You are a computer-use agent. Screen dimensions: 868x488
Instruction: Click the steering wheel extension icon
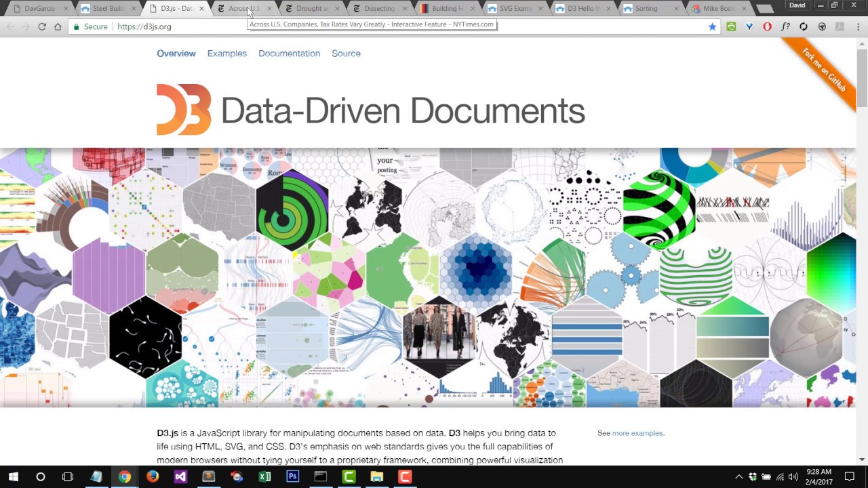point(822,26)
